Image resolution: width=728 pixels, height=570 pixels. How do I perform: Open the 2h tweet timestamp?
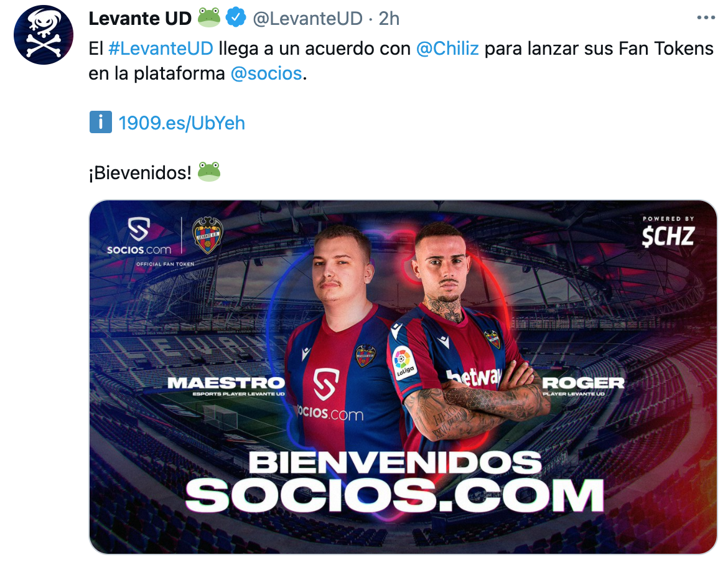point(389,19)
